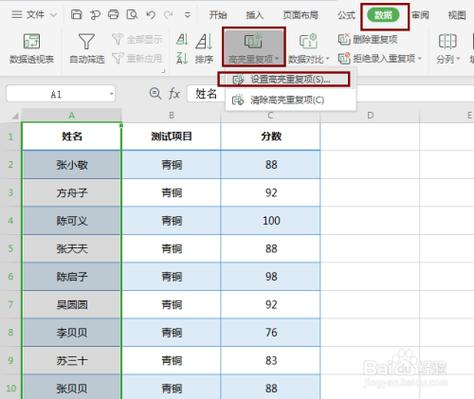The width and height of the screenshot is (474, 399).
Task: Click cell 张天天
Action: point(71,249)
